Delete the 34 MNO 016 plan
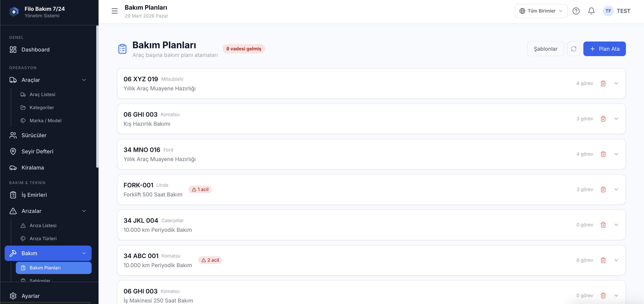Screen dimensions: 644x304 603,154
